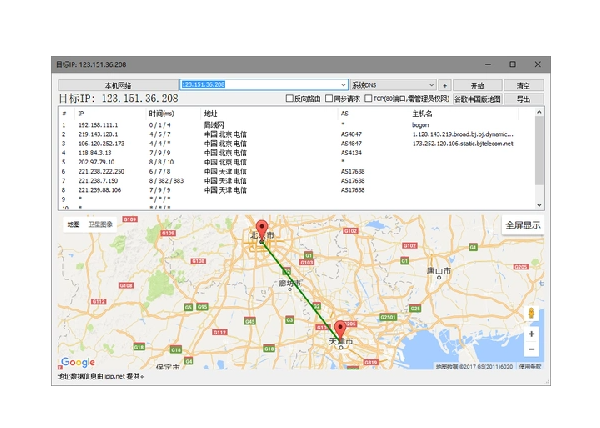
Task: Click the 廊坊市 city label on map
Action: (290, 283)
